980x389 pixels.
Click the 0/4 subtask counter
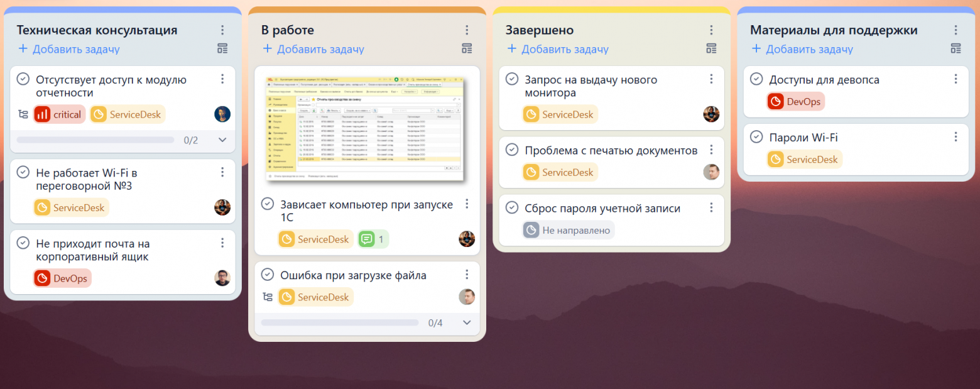[x=435, y=323]
